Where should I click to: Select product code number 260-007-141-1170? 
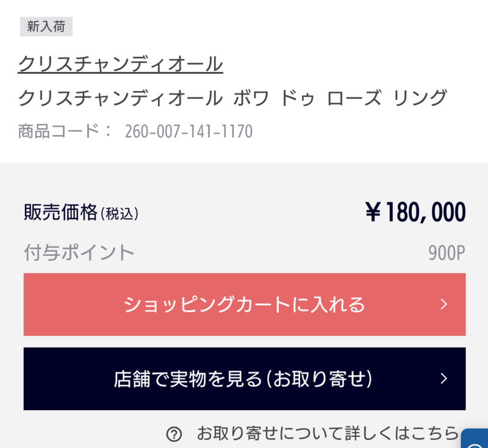[x=188, y=131]
